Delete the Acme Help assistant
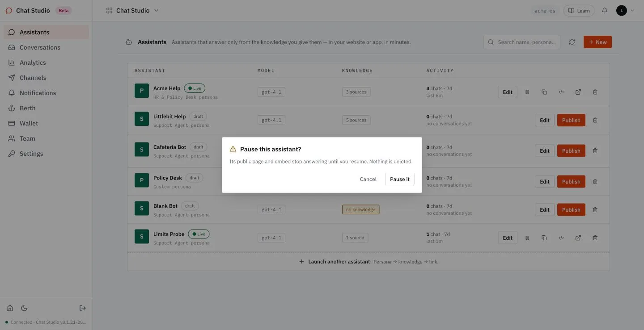This screenshot has width=644, height=330. click(x=595, y=92)
